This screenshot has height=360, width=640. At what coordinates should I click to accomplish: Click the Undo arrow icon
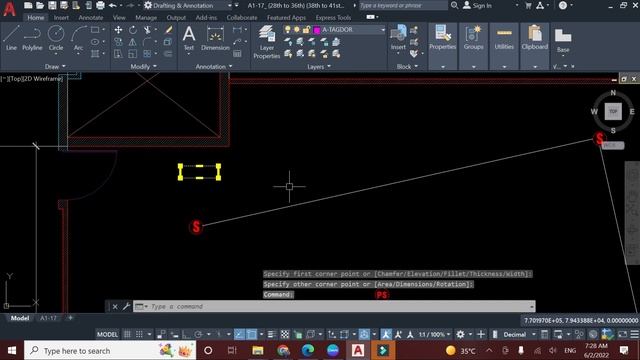(113, 5)
